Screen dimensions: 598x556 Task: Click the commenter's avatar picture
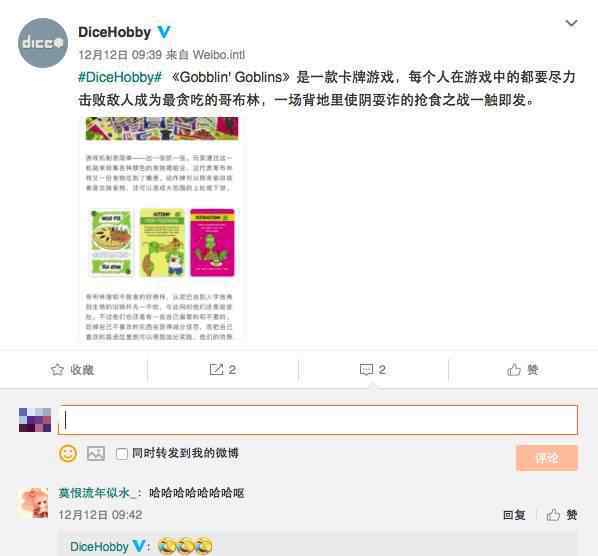(34, 503)
